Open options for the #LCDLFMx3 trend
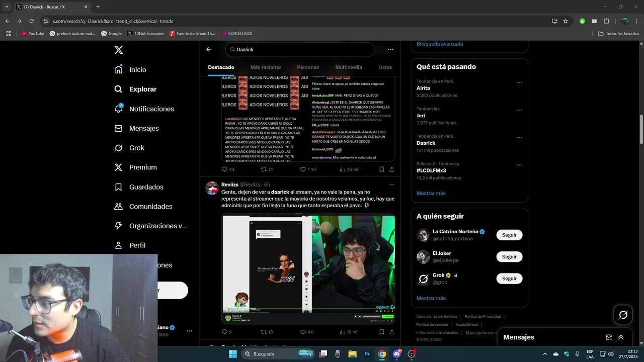This screenshot has height=362, width=644. [519, 165]
